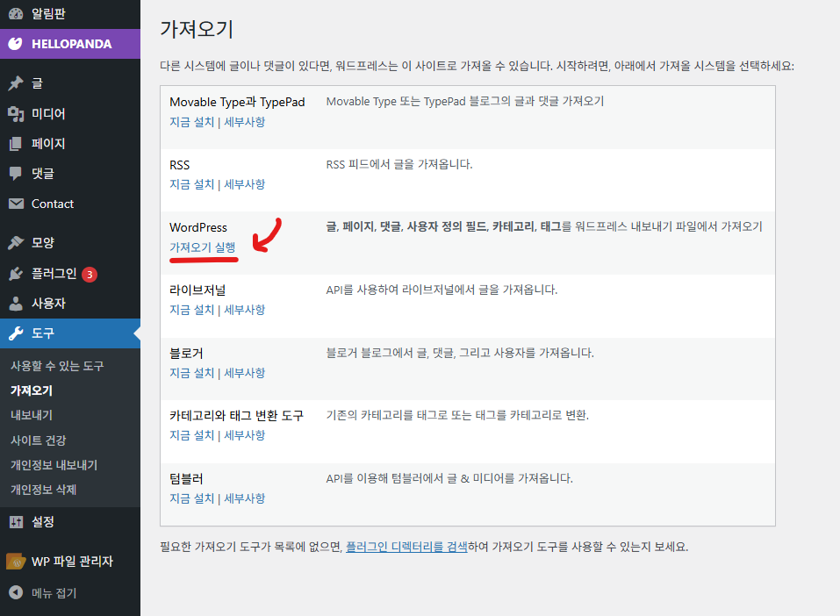Click the 'WordPress' importer name
The height and width of the screenshot is (616, 840).
[x=198, y=227]
